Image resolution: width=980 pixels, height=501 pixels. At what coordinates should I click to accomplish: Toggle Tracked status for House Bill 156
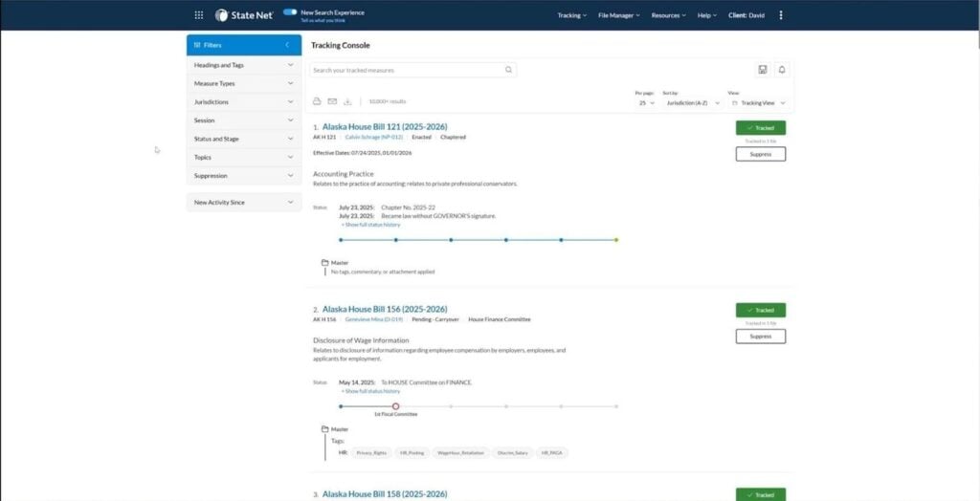click(x=760, y=310)
